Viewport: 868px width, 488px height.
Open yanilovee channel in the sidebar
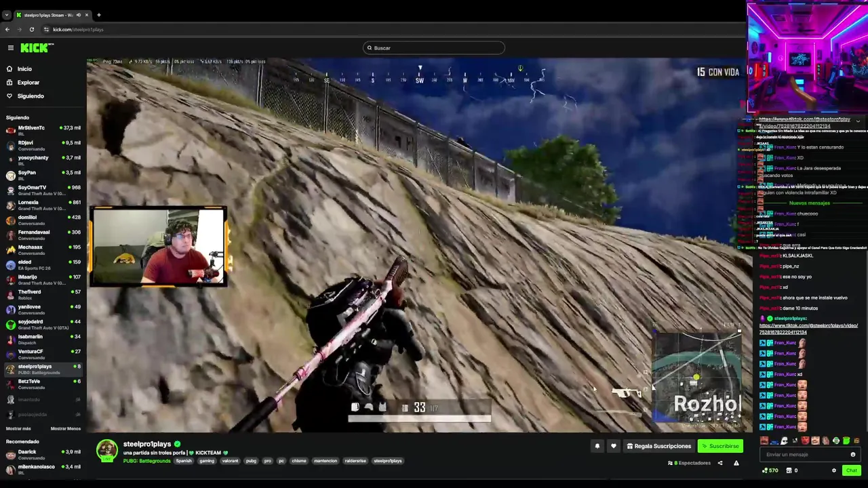point(43,309)
